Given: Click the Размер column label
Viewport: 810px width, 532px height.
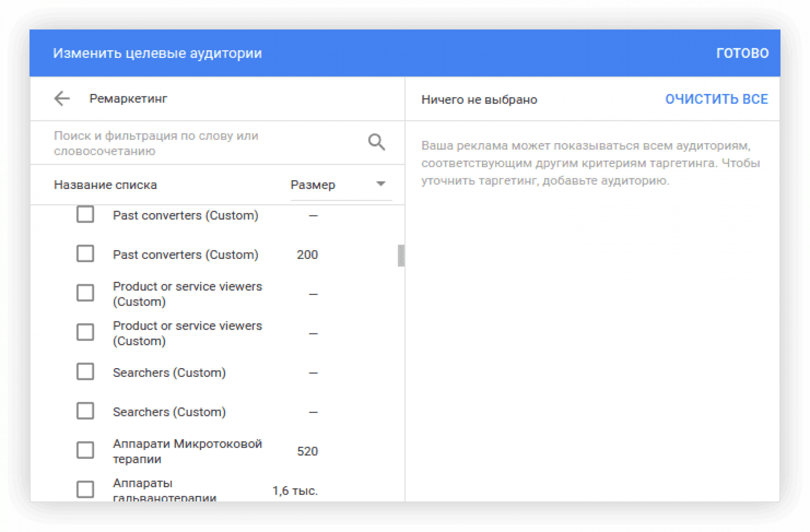Looking at the screenshot, I should [313, 185].
